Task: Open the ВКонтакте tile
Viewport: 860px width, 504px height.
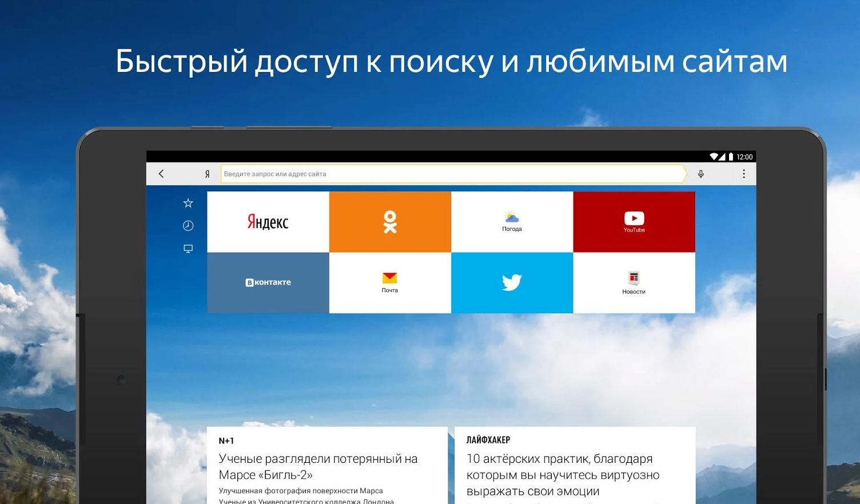Action: tap(268, 282)
